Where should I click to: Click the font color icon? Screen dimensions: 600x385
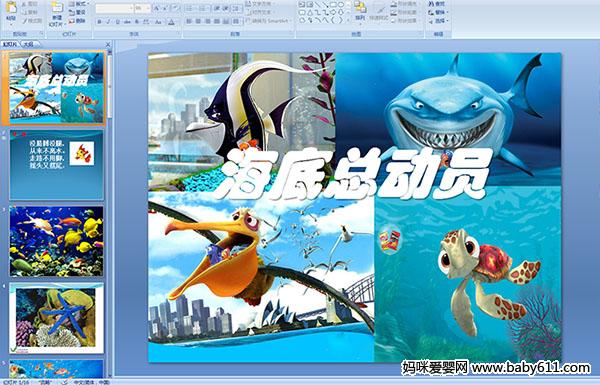[x=171, y=22]
